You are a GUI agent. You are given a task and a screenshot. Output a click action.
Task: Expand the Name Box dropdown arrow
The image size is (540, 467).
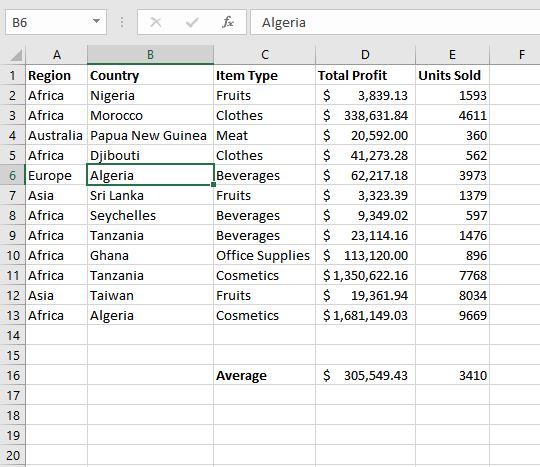point(96,22)
